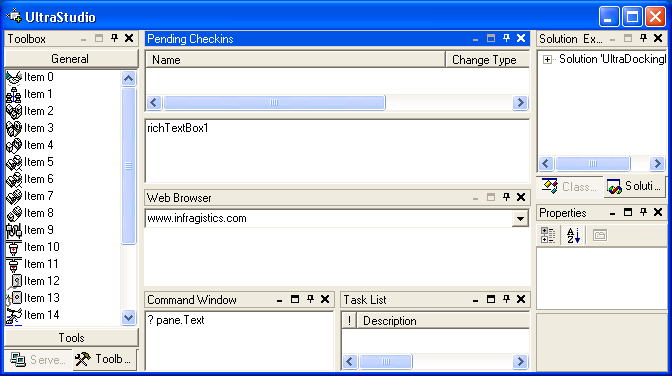This screenshot has height=376, width=672.
Task: Click the Toolbox scroll down arrow
Action: pos(129,318)
